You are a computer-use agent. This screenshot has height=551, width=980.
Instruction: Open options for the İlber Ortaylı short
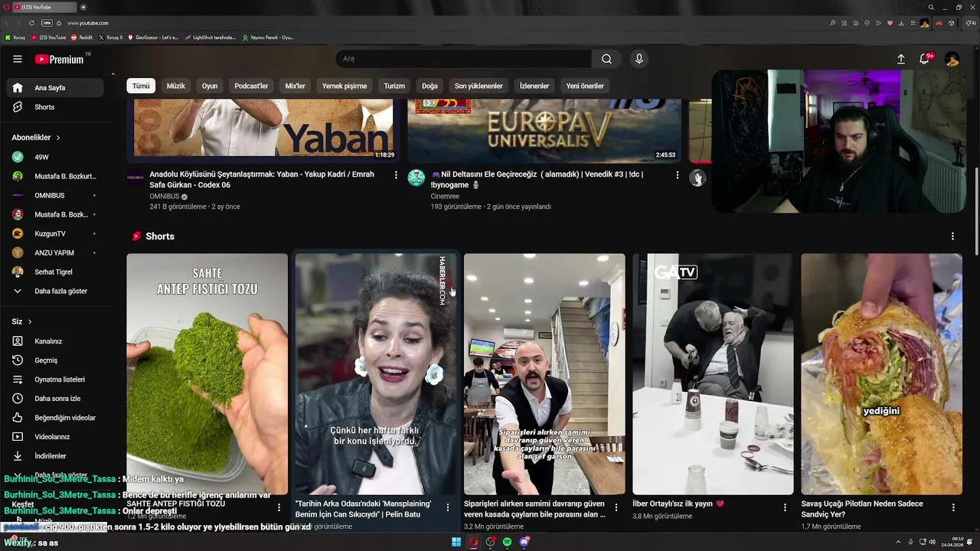click(x=785, y=507)
